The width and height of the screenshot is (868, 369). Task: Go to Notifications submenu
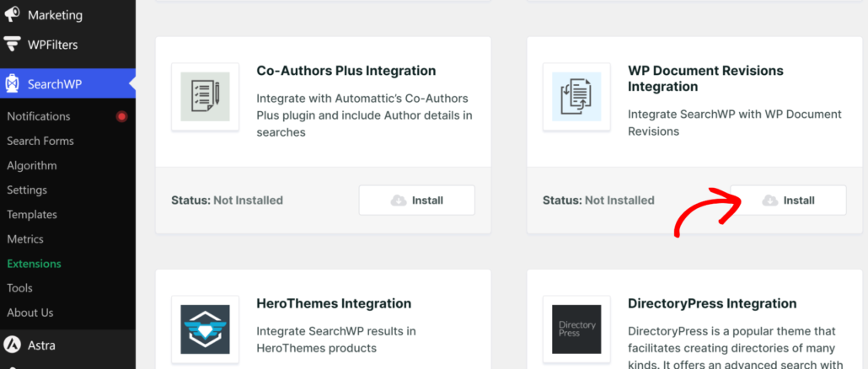tap(38, 117)
